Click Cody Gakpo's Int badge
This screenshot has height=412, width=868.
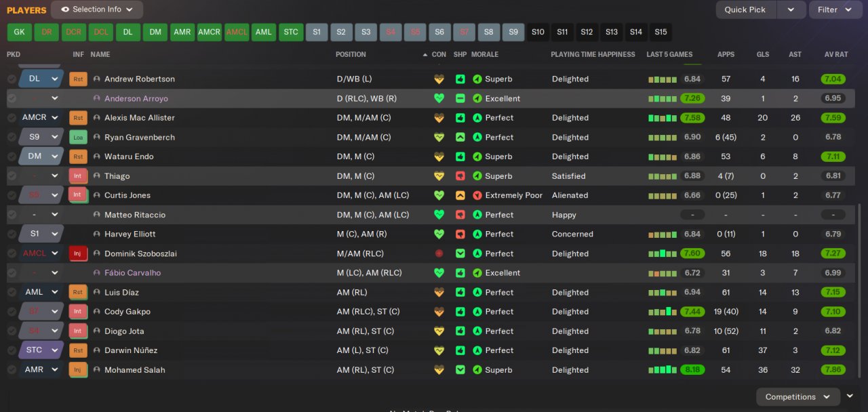coord(78,312)
